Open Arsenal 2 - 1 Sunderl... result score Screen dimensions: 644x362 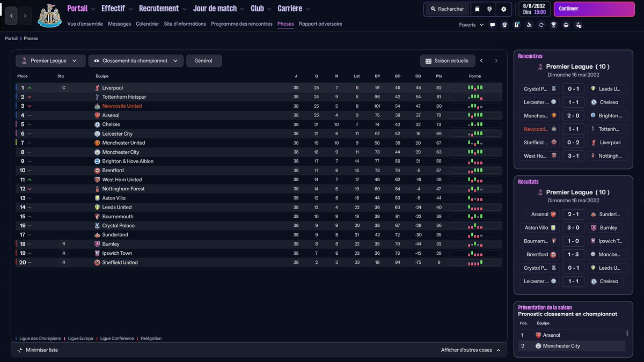coord(573,215)
